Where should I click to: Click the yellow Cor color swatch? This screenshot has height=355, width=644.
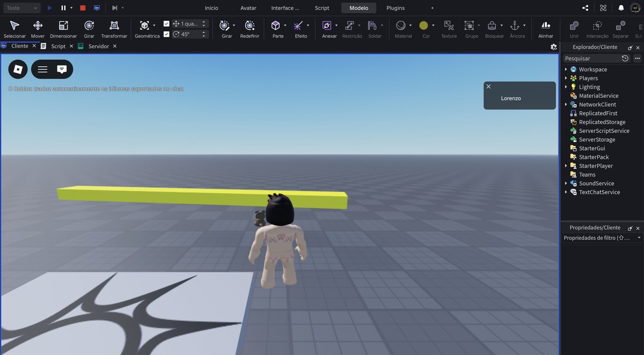423,25
